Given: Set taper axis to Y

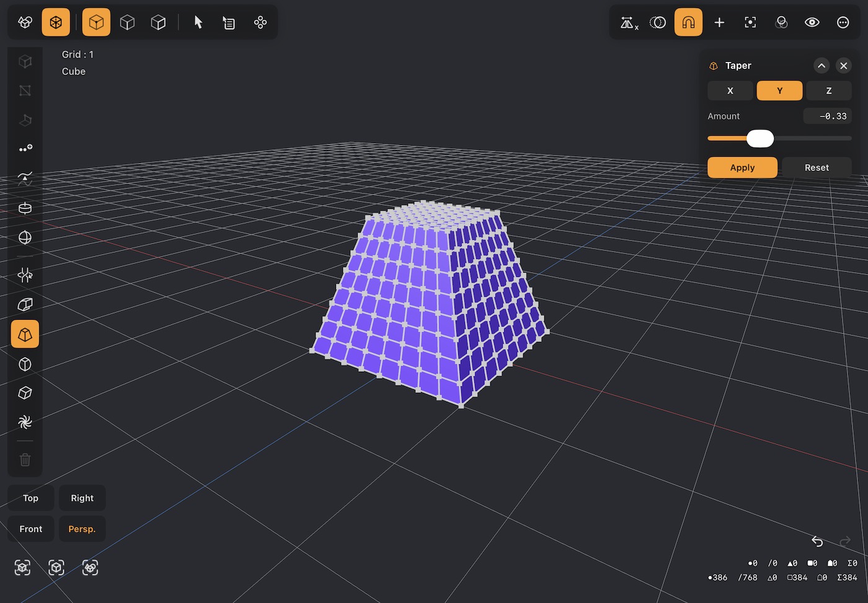Looking at the screenshot, I should pyautogui.click(x=780, y=90).
